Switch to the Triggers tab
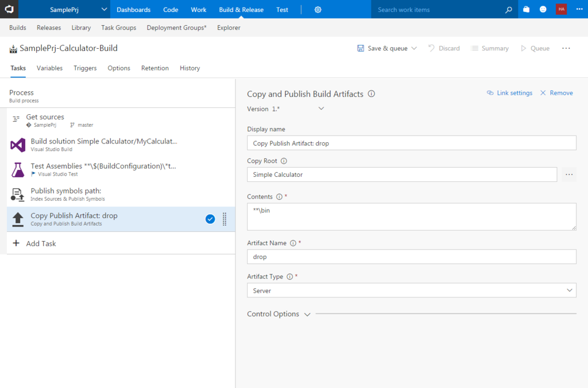 tap(85, 68)
